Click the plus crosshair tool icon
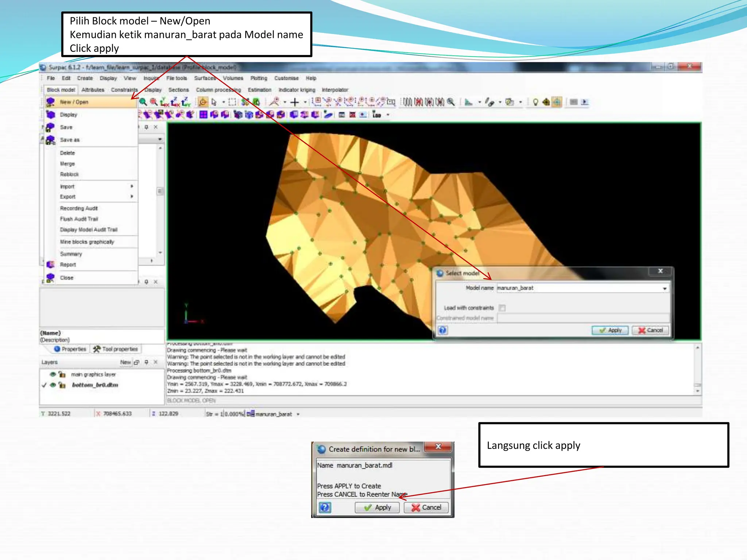The width and height of the screenshot is (747, 560). tap(294, 102)
